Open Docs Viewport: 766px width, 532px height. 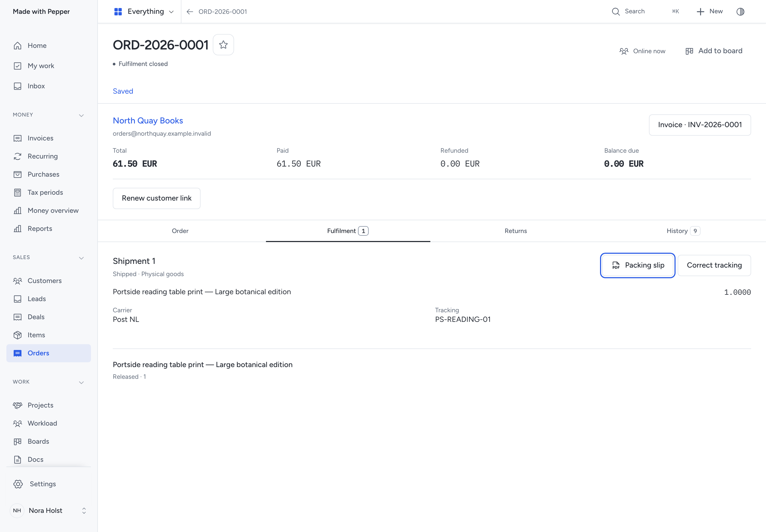[x=48, y=459]
